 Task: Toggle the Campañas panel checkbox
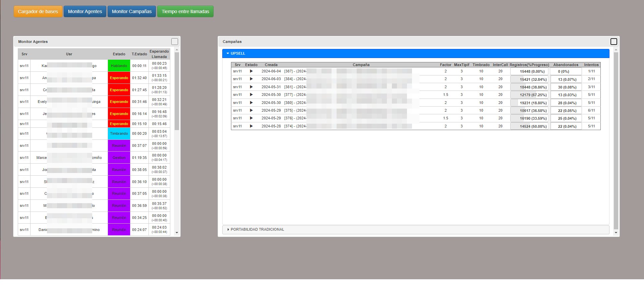(613, 42)
